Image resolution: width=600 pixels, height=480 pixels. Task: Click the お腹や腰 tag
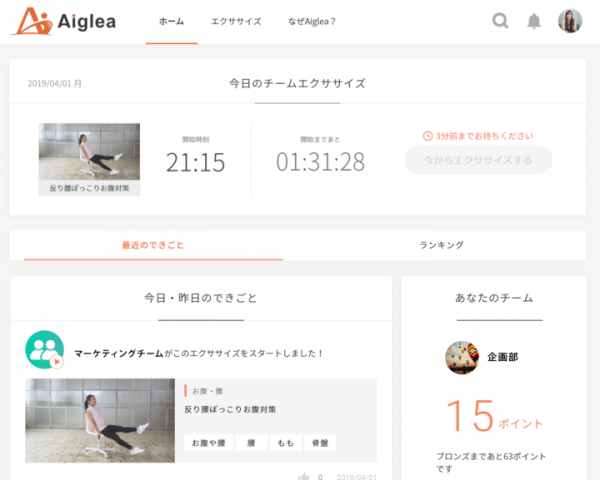point(209,443)
